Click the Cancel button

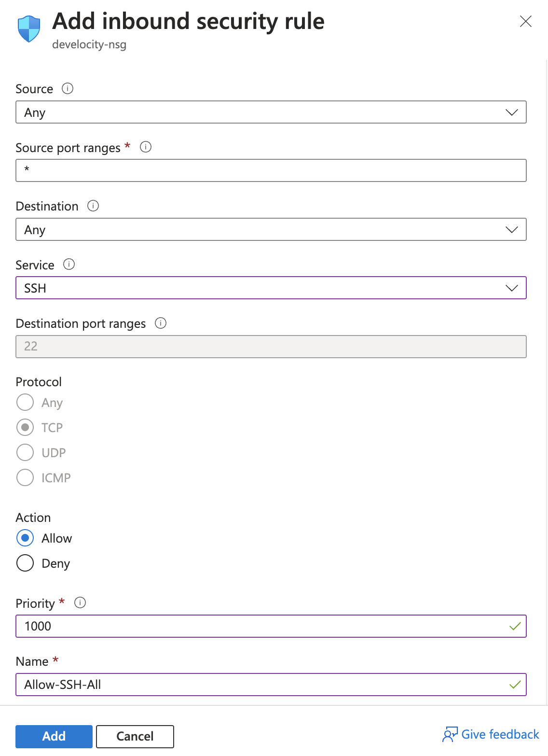click(x=135, y=736)
